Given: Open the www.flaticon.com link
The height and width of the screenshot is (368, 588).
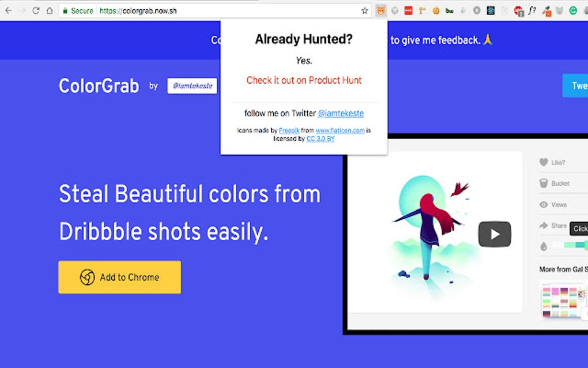Looking at the screenshot, I should coord(340,130).
